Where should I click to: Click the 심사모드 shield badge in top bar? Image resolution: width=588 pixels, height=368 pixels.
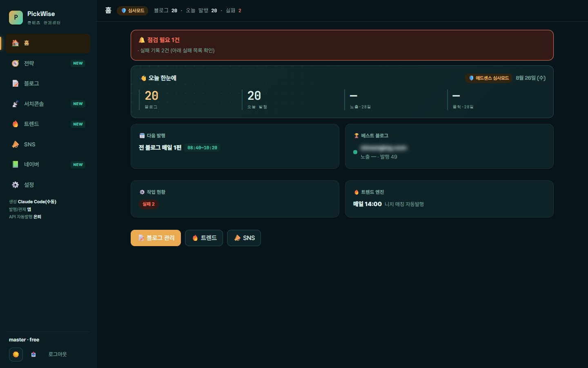133,11
